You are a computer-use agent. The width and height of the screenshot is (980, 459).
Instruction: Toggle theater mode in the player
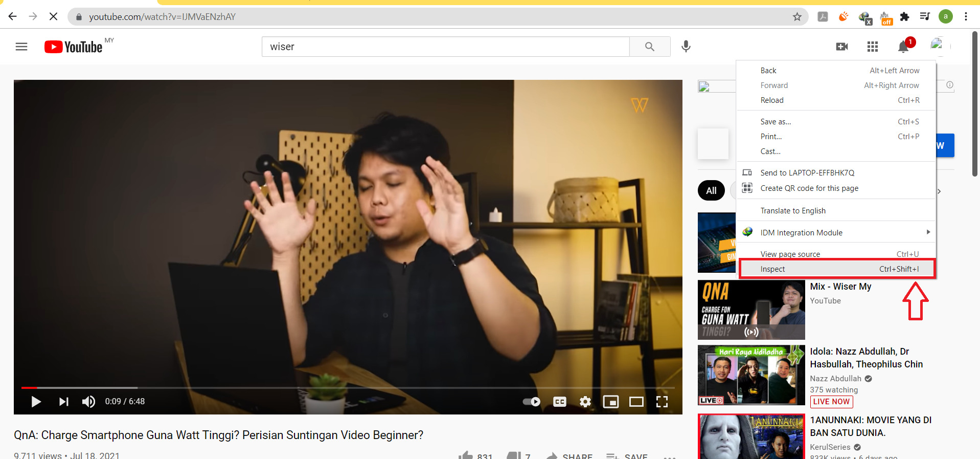pos(636,402)
